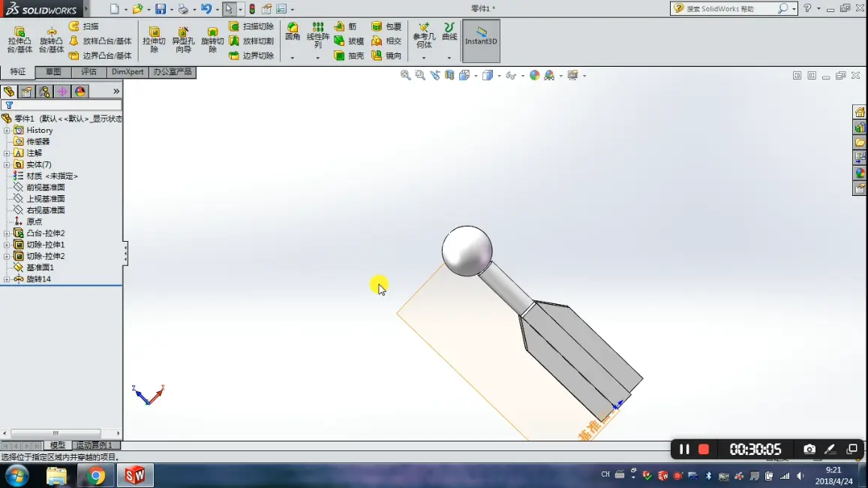
Task: Expand the 旋转14 feature node
Action: coord(7,279)
